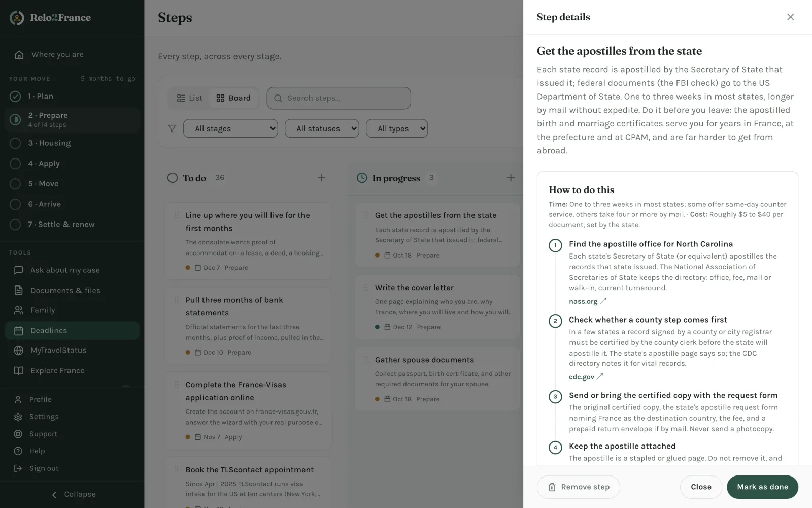Image resolution: width=812 pixels, height=508 pixels.
Task: Click Mark as done
Action: pos(762,487)
